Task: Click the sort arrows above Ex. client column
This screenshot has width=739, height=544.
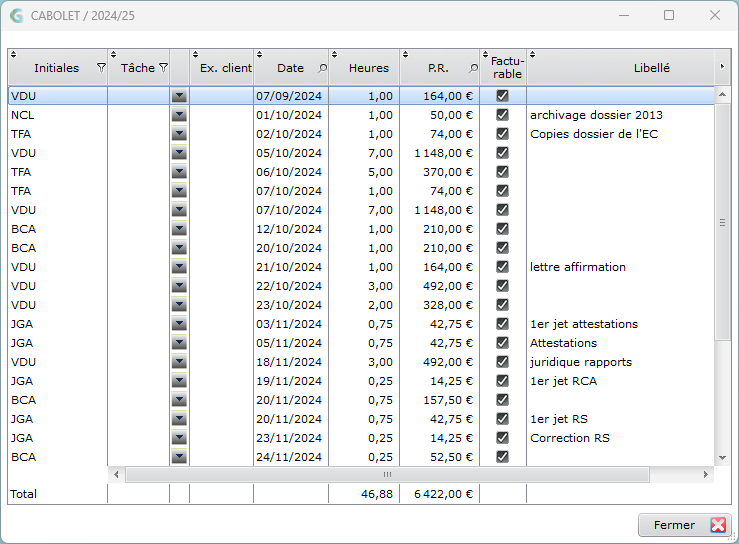Action: coord(196,54)
